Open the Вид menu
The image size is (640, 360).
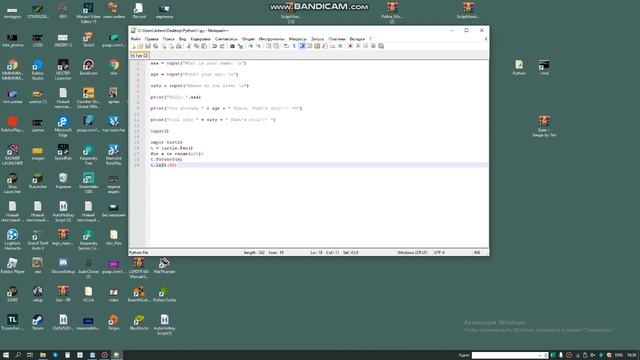(x=182, y=39)
